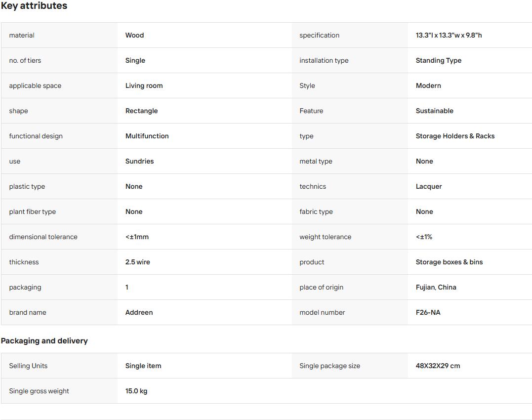Screen dimensions: 532x420
Task: Click the F26-NA model number
Action: (428, 312)
